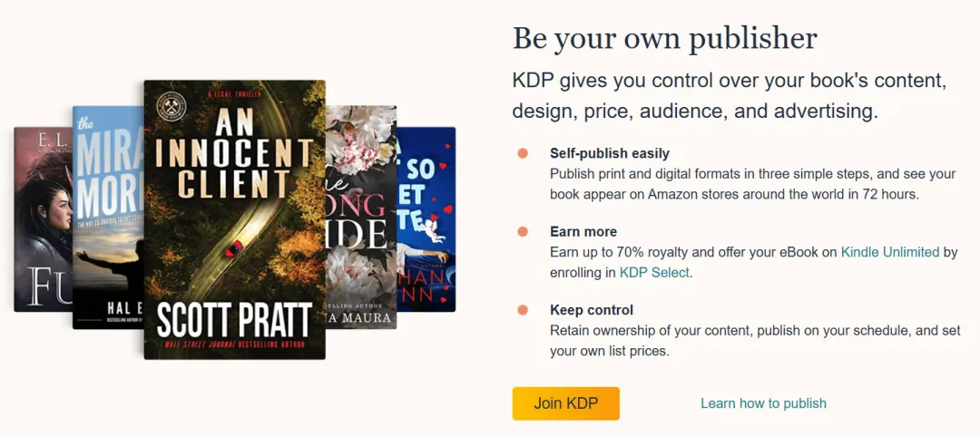Follow the Kindle Unlimited link
The width and height of the screenshot is (980, 436).
[x=890, y=253]
